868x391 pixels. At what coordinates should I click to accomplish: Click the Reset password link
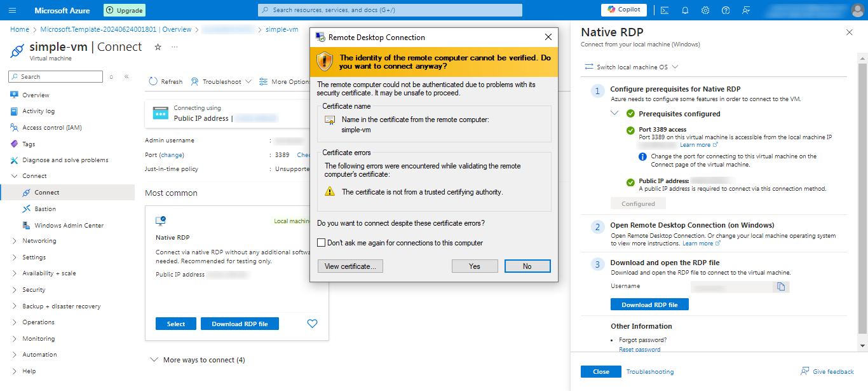[x=639, y=349]
